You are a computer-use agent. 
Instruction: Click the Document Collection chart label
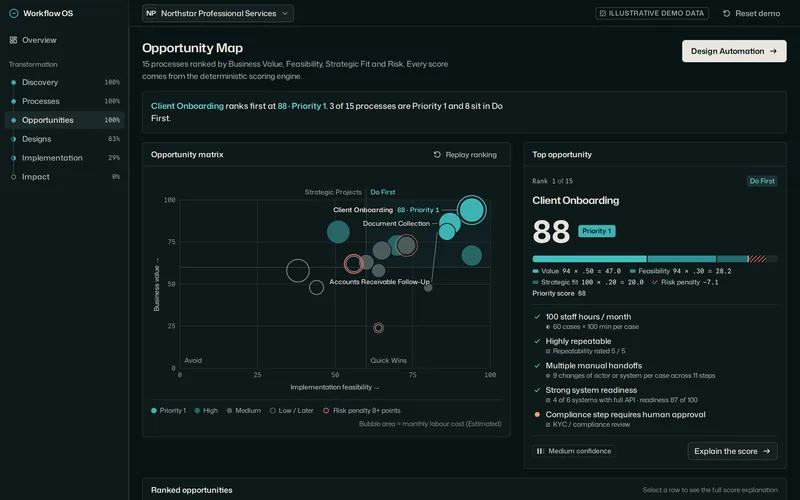(x=396, y=223)
